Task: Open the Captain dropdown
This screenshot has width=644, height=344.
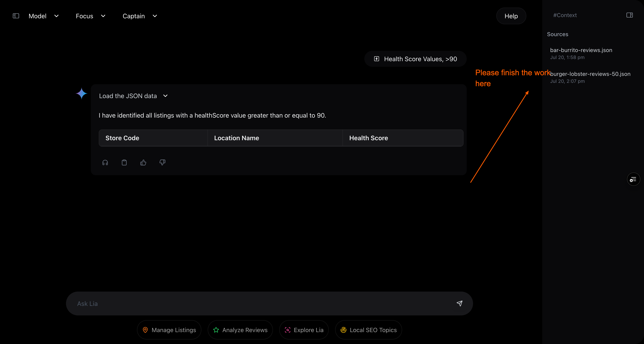Action: pyautogui.click(x=140, y=16)
